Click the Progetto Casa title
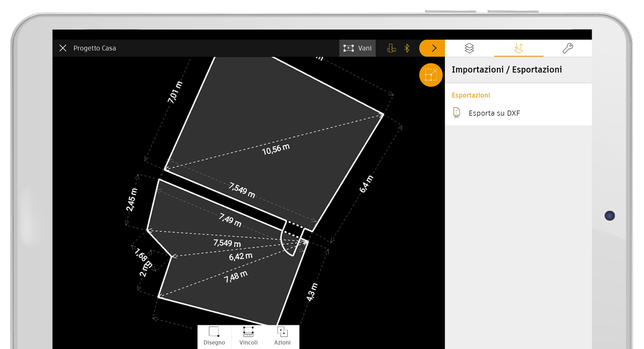 click(x=94, y=48)
